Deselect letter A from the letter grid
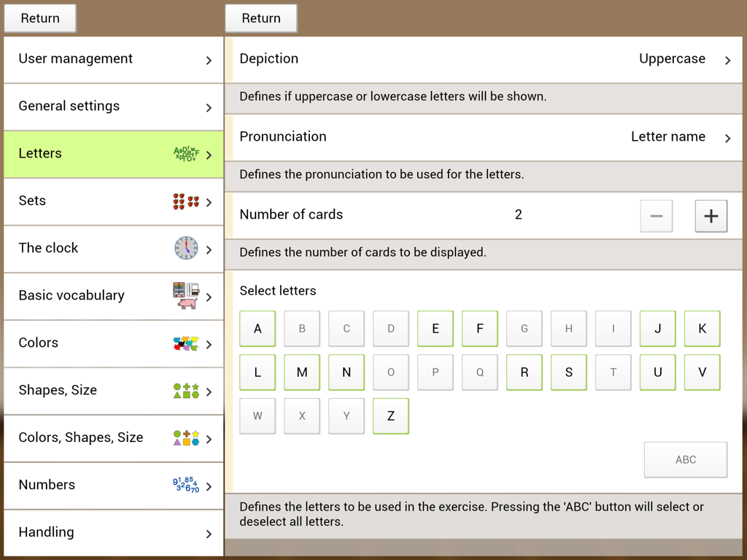The width and height of the screenshot is (747, 560). point(257,328)
